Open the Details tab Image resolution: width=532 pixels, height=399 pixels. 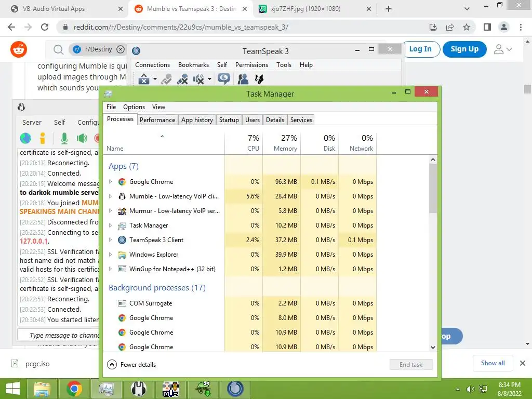coord(275,120)
